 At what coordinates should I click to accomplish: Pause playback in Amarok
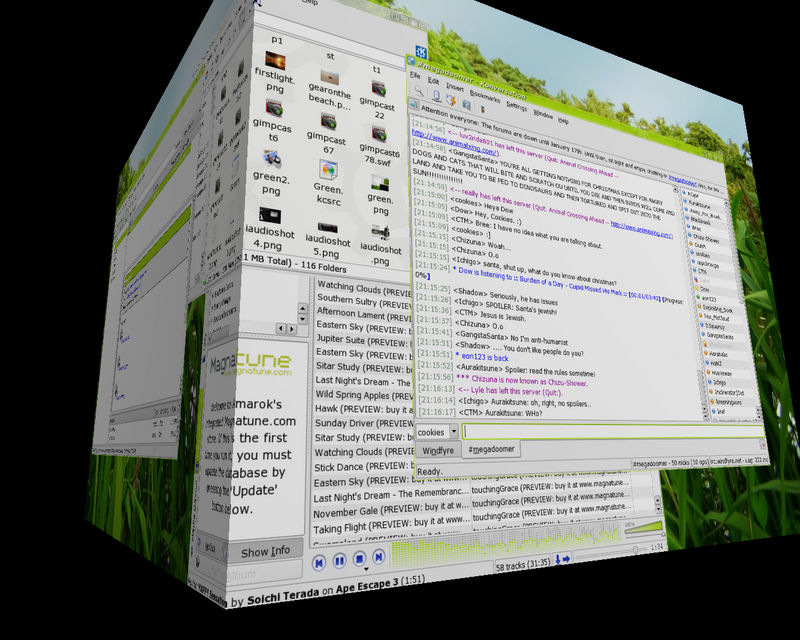(339, 561)
